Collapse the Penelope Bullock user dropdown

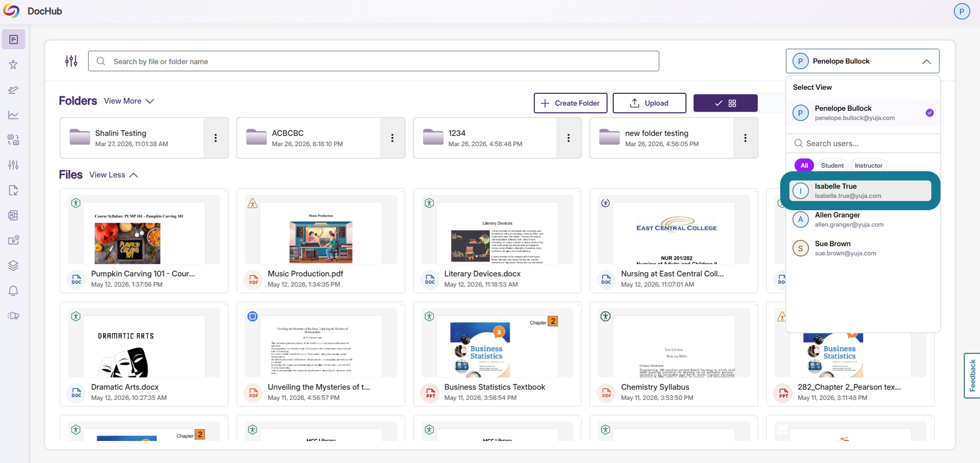[x=926, y=62]
